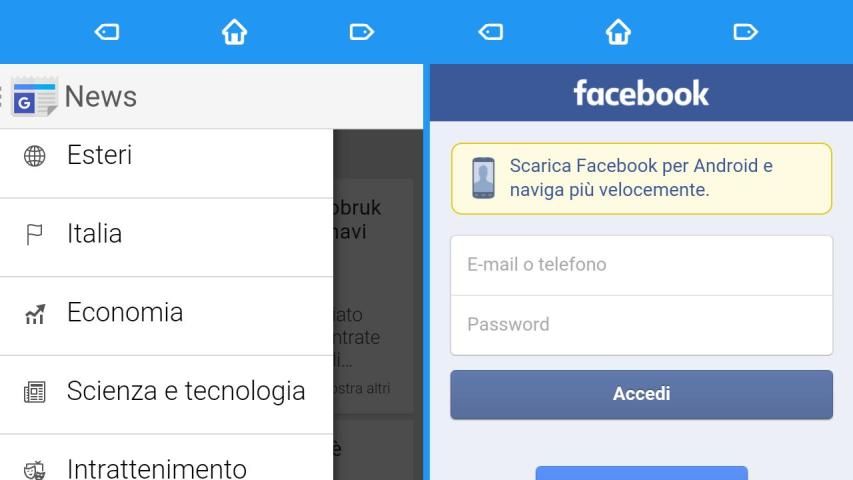This screenshot has width=853, height=480.
Task: Click newspaper icon beside Scienza e tecnologia
Action: point(35,392)
